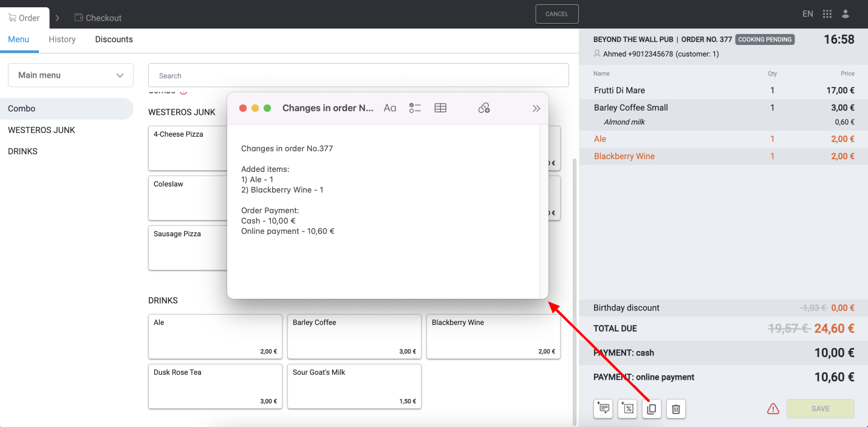Screen dimensions: 868x427
Task: Click the copy order changes icon
Action: pyautogui.click(x=652, y=409)
